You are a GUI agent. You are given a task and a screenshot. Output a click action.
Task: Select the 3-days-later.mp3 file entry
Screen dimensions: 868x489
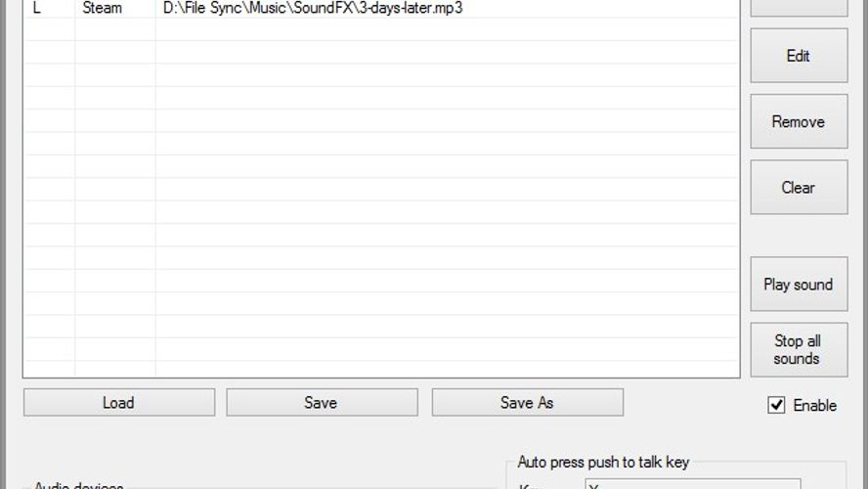pyautogui.click(x=313, y=8)
